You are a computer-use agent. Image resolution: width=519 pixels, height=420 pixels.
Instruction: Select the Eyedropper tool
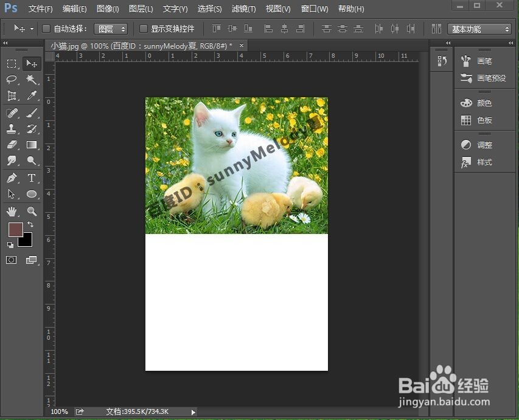pos(32,95)
